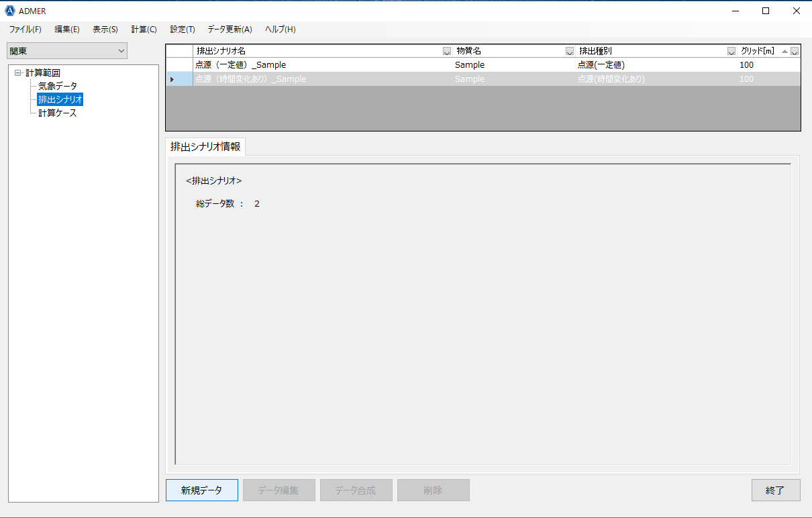Open the 編集(E) menu
This screenshot has width=812, height=518.
coord(66,30)
